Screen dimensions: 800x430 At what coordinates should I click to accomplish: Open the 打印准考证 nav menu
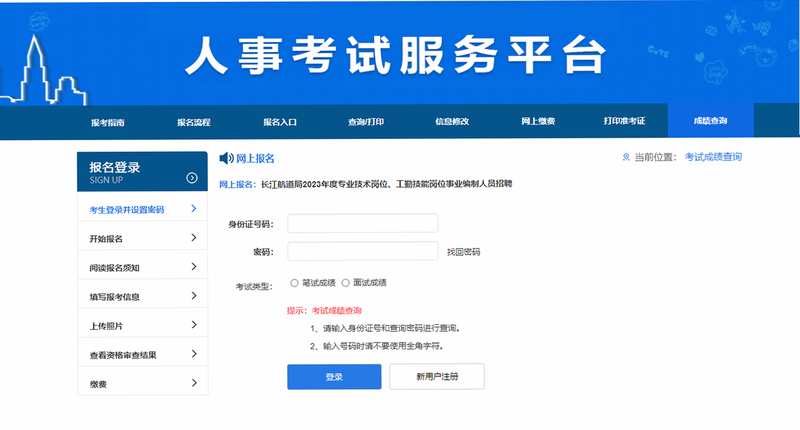pos(624,121)
